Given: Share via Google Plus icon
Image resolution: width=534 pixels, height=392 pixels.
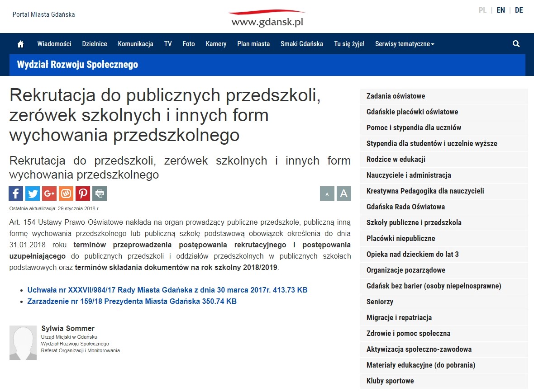Looking at the screenshot, I should tap(49, 194).
